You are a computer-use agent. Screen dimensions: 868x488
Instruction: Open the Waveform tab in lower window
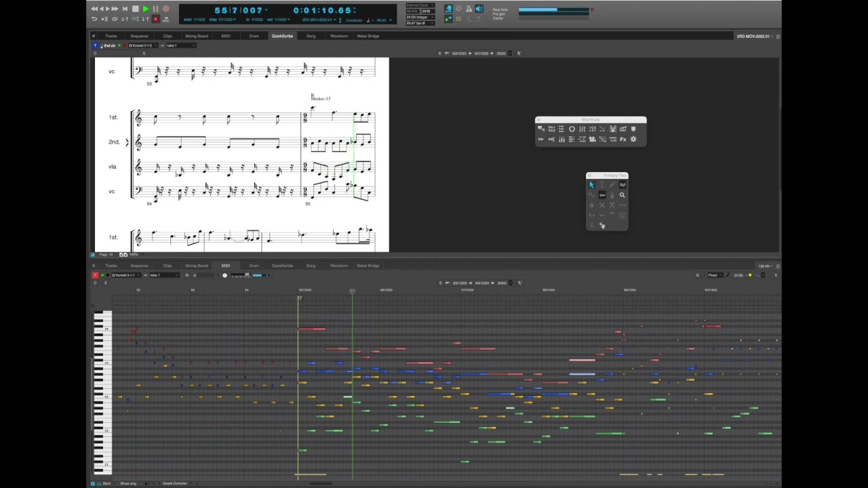click(x=338, y=266)
